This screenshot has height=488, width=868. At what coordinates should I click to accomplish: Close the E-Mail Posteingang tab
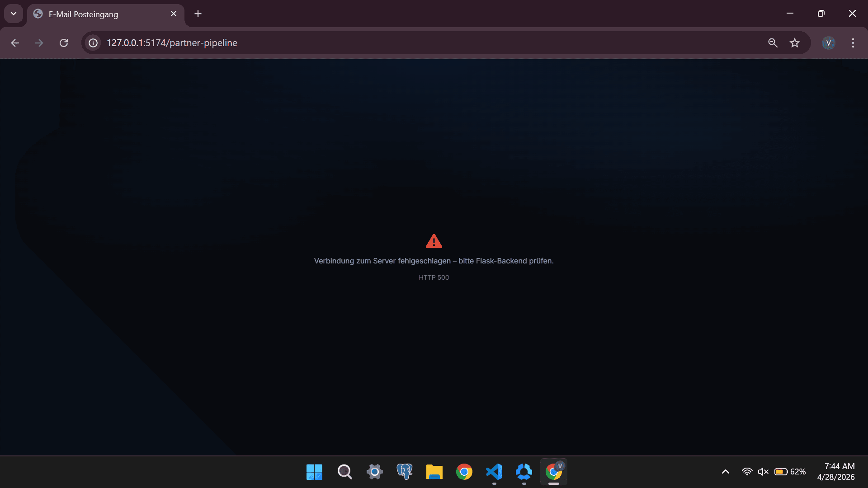tap(174, 14)
